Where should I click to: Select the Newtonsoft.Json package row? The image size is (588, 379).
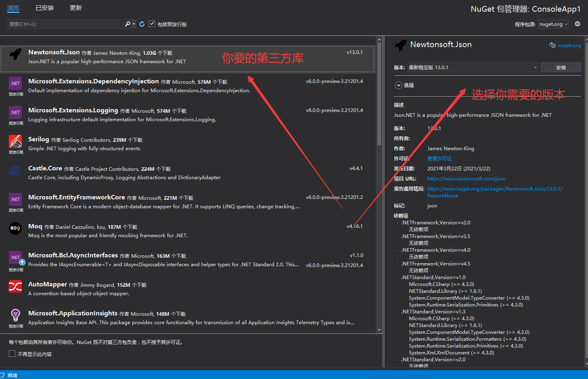pos(188,59)
